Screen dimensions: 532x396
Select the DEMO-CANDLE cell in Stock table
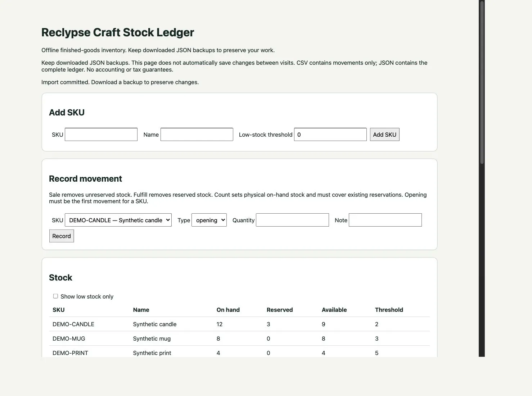(x=73, y=324)
